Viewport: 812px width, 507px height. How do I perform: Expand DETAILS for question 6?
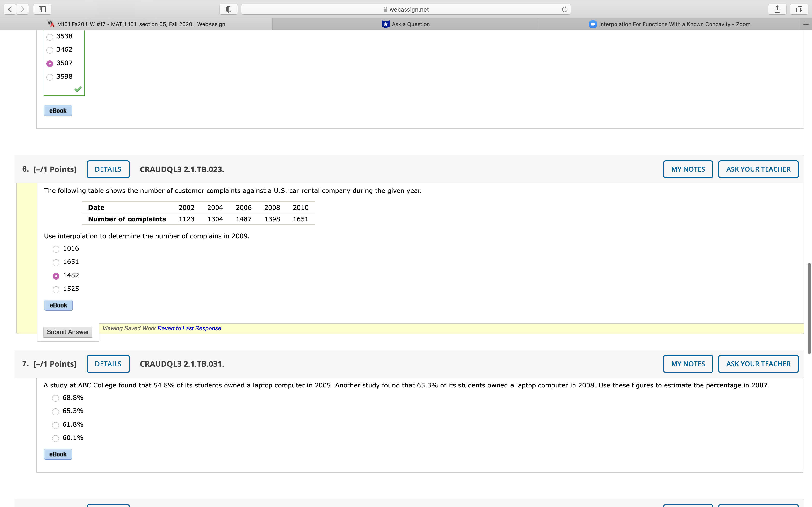[108, 169]
